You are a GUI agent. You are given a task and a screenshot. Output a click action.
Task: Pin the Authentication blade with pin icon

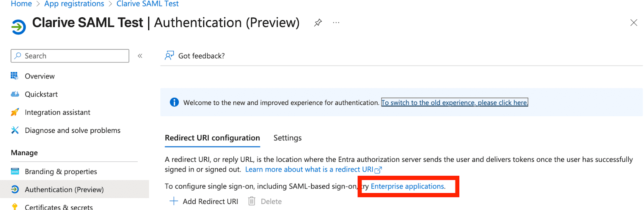click(x=318, y=23)
